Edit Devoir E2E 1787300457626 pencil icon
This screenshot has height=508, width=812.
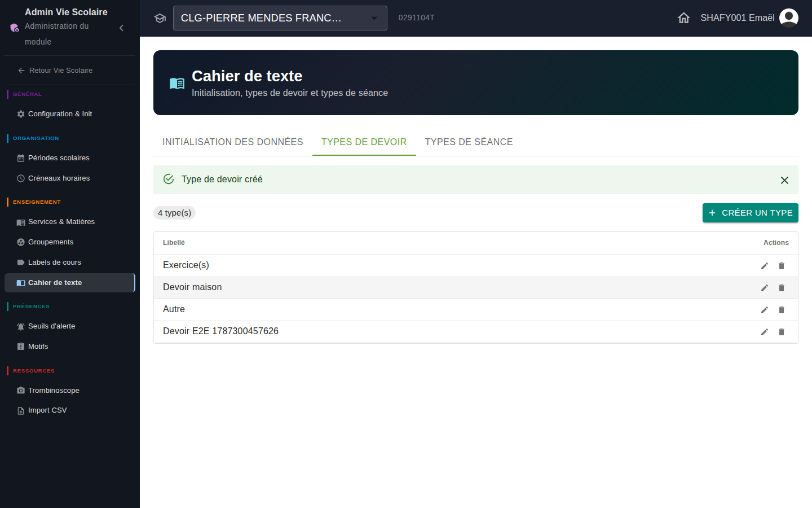(x=765, y=332)
